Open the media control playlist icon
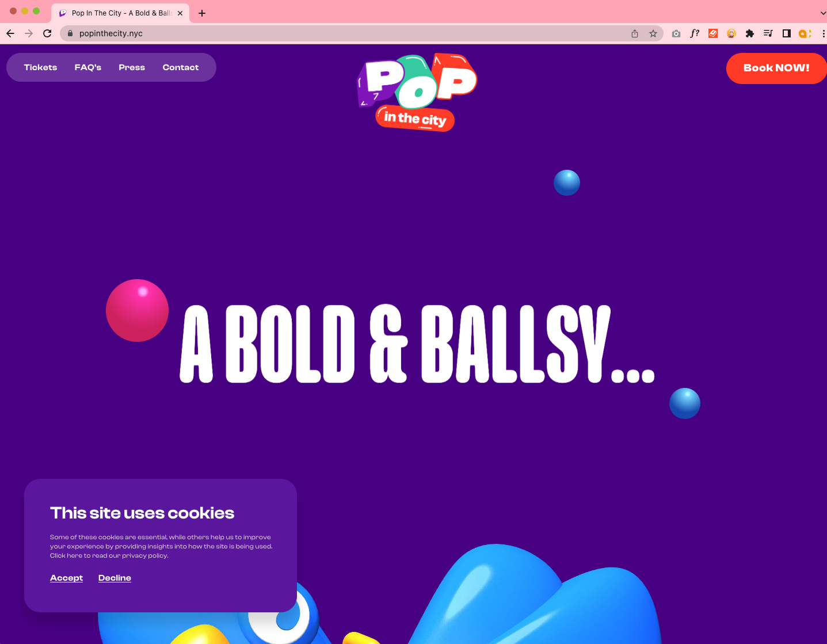827x644 pixels. [x=768, y=33]
